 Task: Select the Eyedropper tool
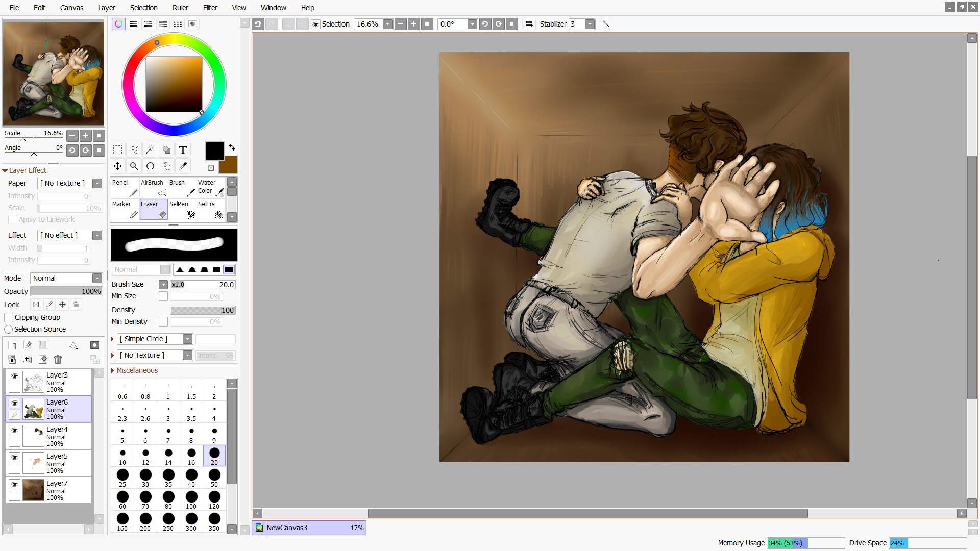[x=183, y=166]
